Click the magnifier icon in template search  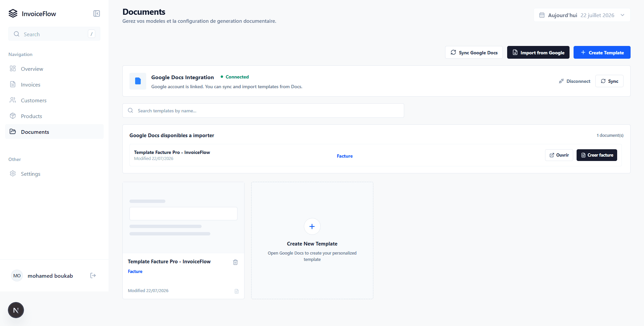pyautogui.click(x=130, y=111)
